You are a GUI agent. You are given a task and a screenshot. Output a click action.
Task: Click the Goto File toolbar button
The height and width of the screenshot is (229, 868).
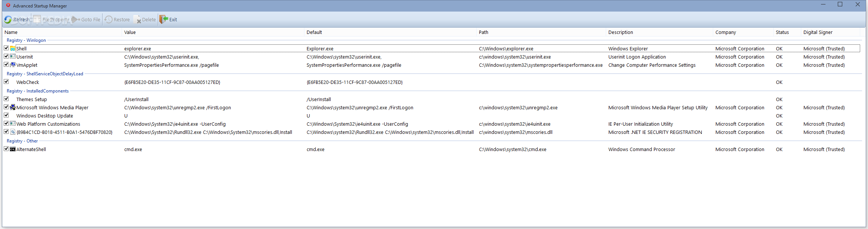pos(86,19)
